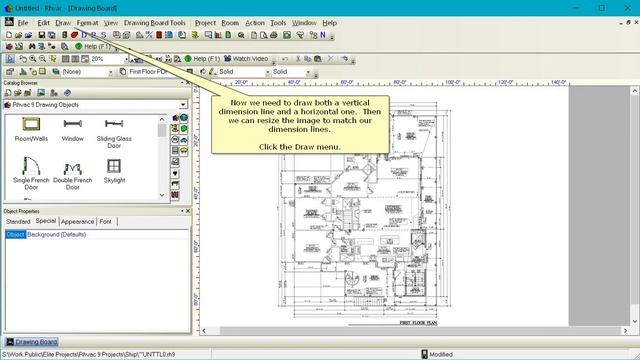Select the Double French Door catalog object

(73, 176)
